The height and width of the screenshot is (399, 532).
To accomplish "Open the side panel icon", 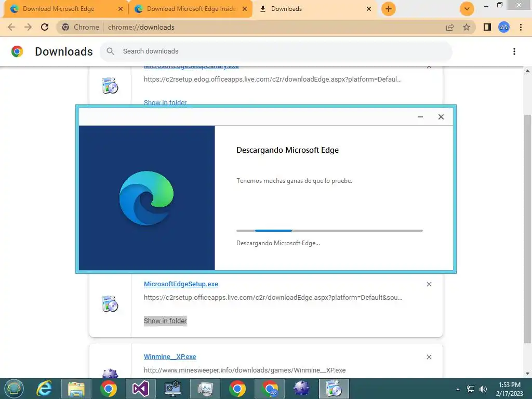I will pyautogui.click(x=487, y=27).
